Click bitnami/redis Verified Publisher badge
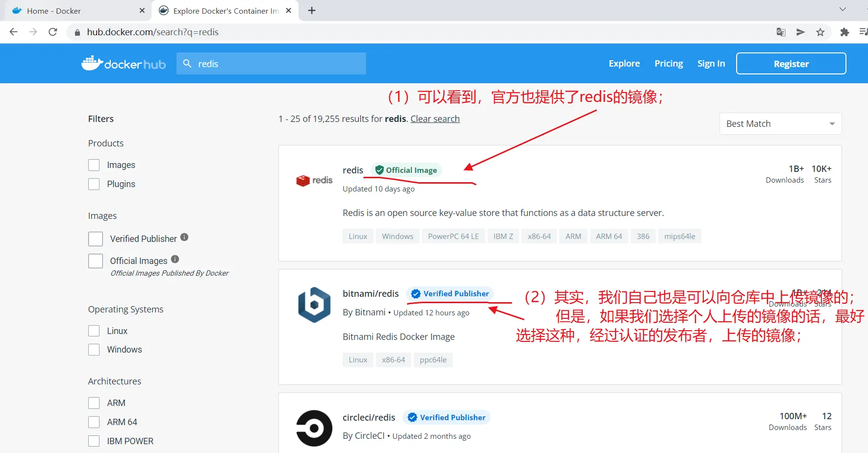Viewport: 868px width, 453px height. [x=450, y=294]
